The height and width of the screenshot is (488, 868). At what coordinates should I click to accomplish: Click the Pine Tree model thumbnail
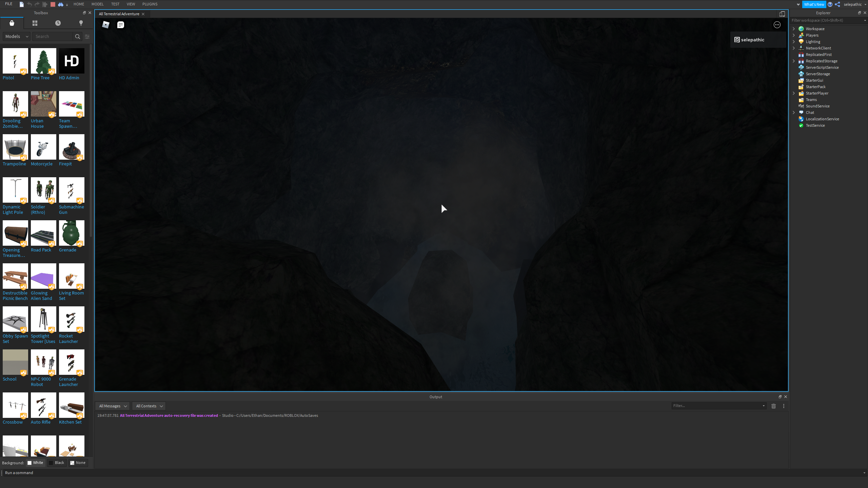(x=43, y=61)
